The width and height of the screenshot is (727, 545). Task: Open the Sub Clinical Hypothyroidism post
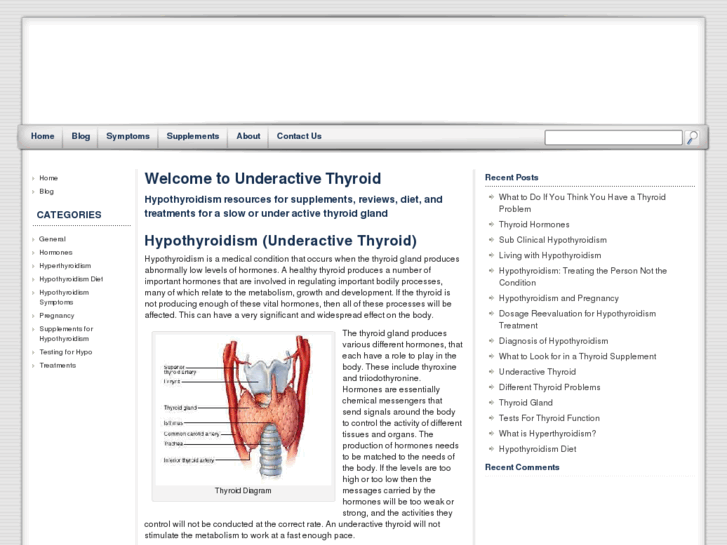click(x=553, y=240)
